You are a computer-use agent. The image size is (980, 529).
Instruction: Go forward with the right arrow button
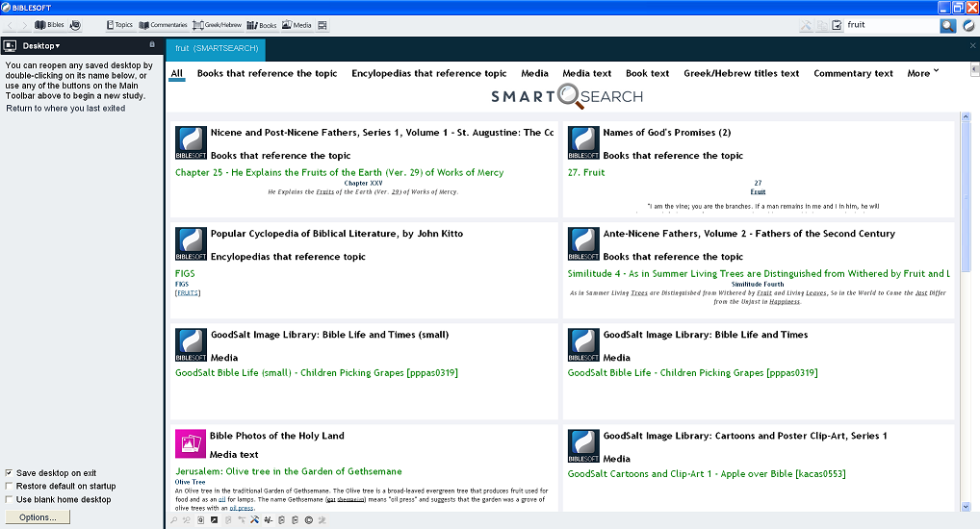pos(24,25)
